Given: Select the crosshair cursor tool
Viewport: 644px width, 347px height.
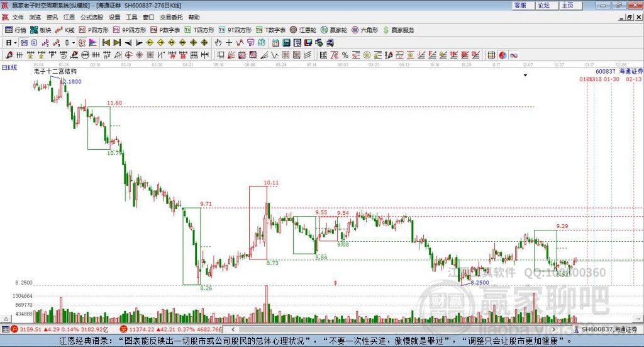Looking at the screenshot, I should 229,43.
